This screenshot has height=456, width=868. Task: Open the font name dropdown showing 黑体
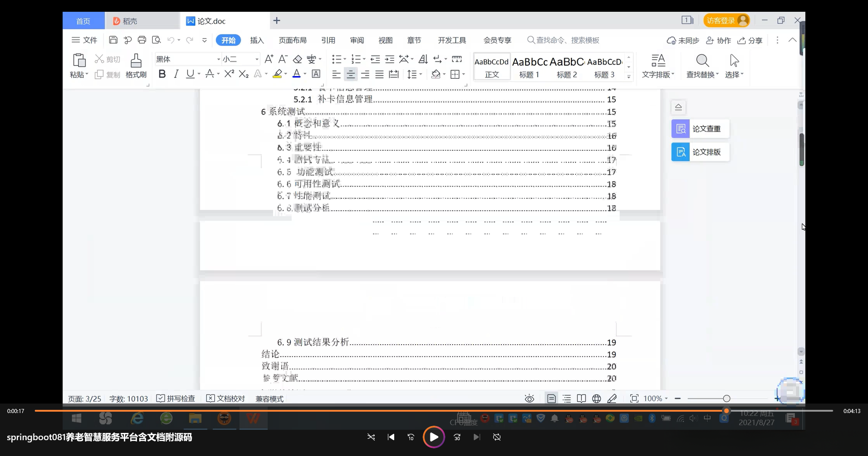point(188,59)
